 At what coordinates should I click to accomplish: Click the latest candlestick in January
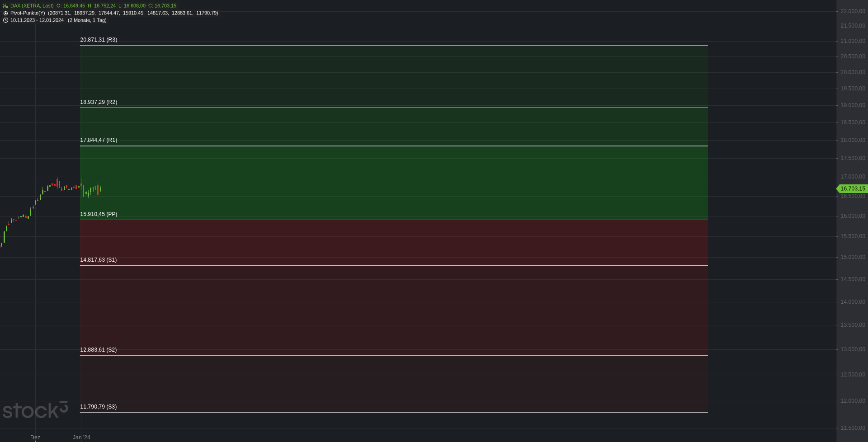(x=100, y=189)
